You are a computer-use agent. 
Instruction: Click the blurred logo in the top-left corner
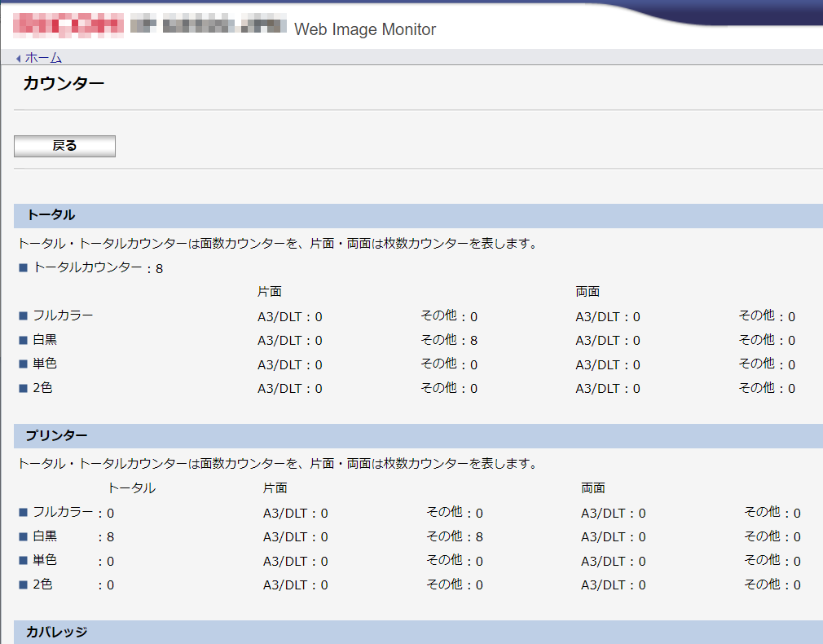click(69, 26)
